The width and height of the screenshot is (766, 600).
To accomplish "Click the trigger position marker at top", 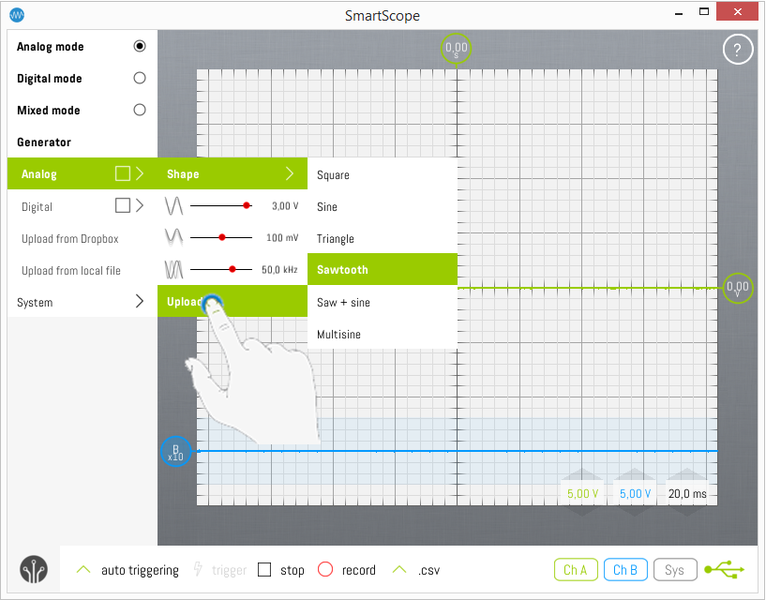I will tap(456, 48).
